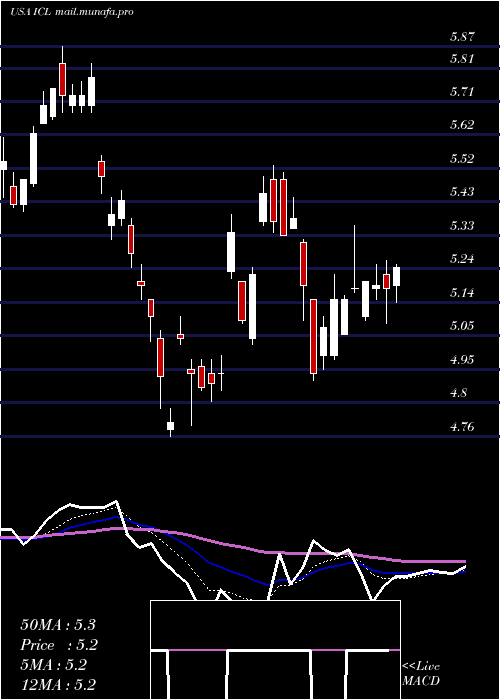Click the 4.76 price axis label

462,427
